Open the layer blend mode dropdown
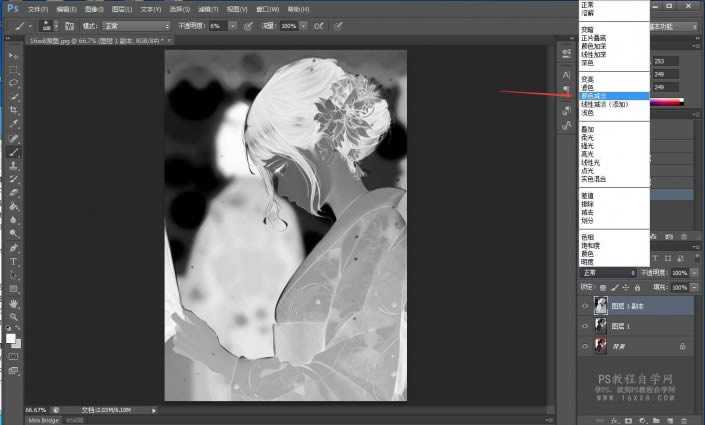 click(x=608, y=272)
